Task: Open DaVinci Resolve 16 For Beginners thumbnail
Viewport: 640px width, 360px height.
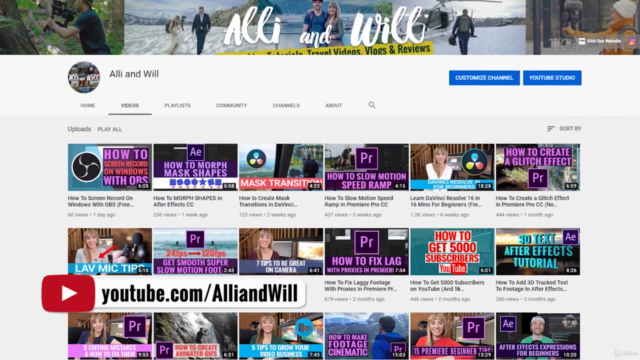Action: 452,167
